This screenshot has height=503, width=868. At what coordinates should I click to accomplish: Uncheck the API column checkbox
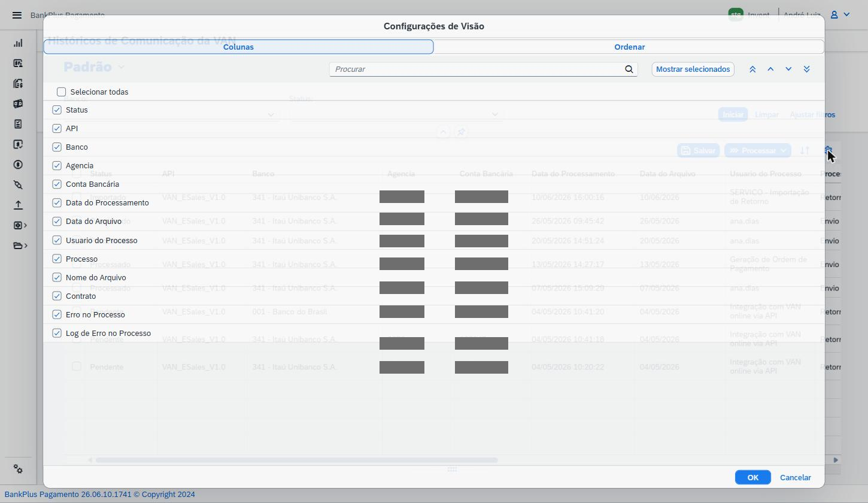pyautogui.click(x=57, y=129)
